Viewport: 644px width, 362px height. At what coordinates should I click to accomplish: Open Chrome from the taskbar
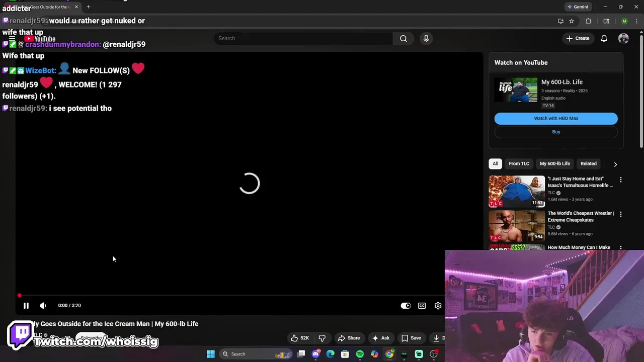click(x=389, y=354)
